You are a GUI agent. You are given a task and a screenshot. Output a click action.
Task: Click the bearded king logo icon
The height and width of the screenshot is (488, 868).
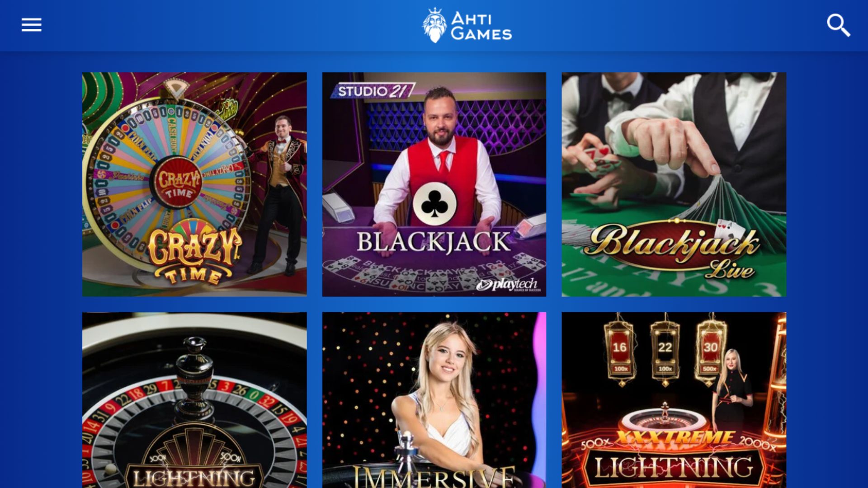pos(434,25)
